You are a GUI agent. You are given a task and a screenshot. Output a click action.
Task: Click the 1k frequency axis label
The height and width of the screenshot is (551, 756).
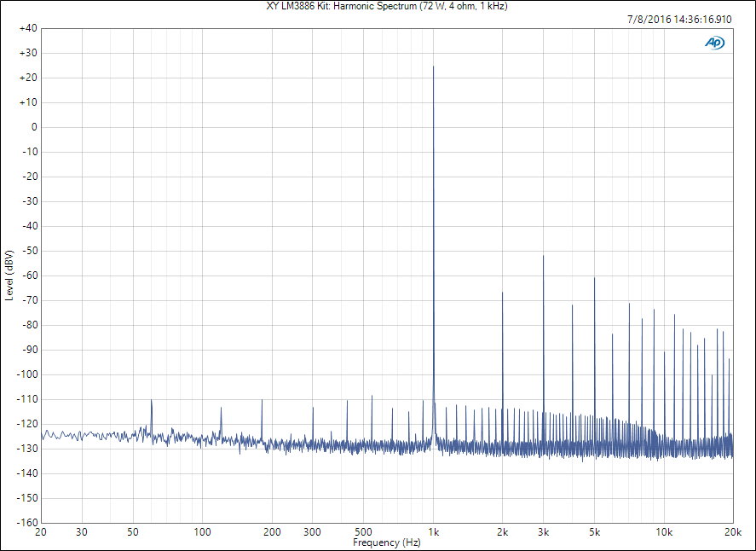pyautogui.click(x=434, y=532)
